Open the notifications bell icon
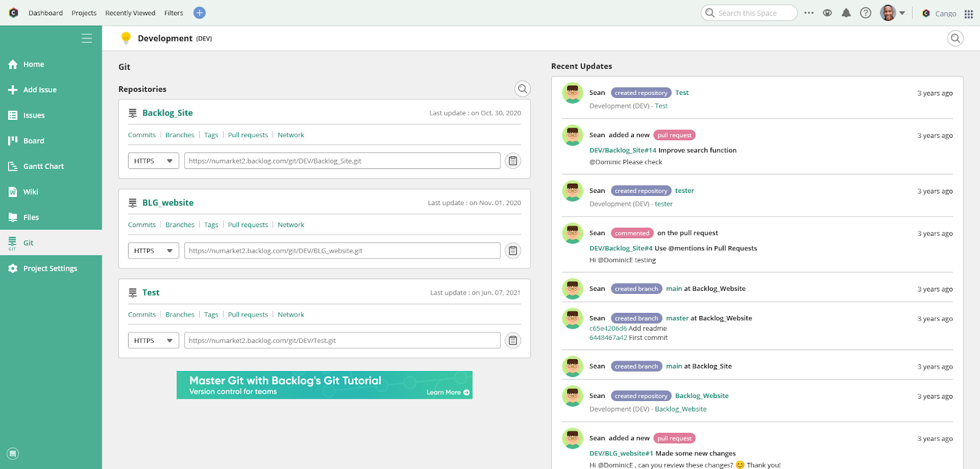 pos(846,13)
